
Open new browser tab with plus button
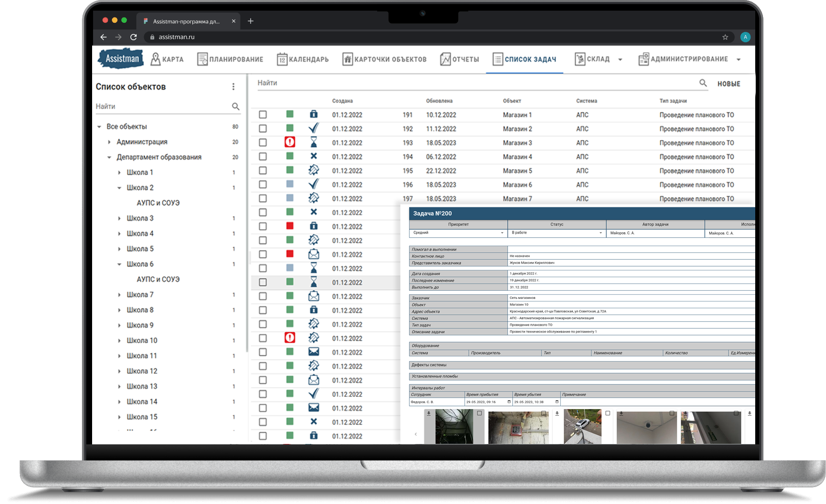pyautogui.click(x=251, y=21)
